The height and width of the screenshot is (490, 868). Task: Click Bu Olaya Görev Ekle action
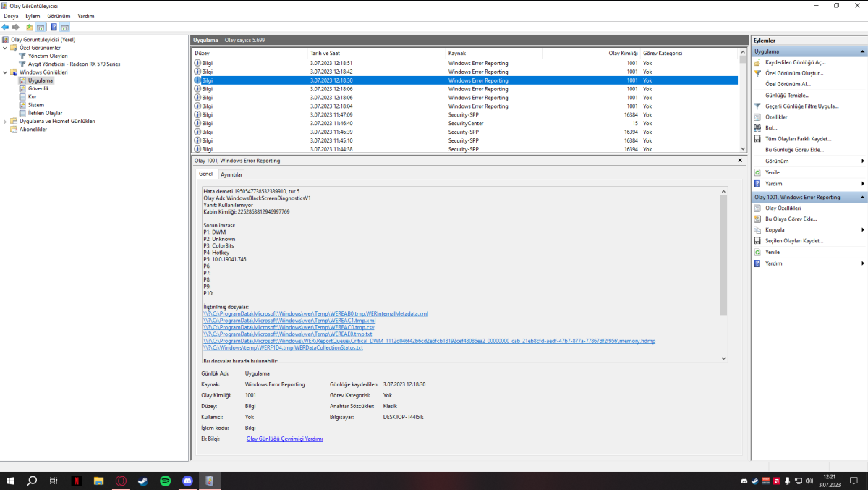(x=791, y=219)
